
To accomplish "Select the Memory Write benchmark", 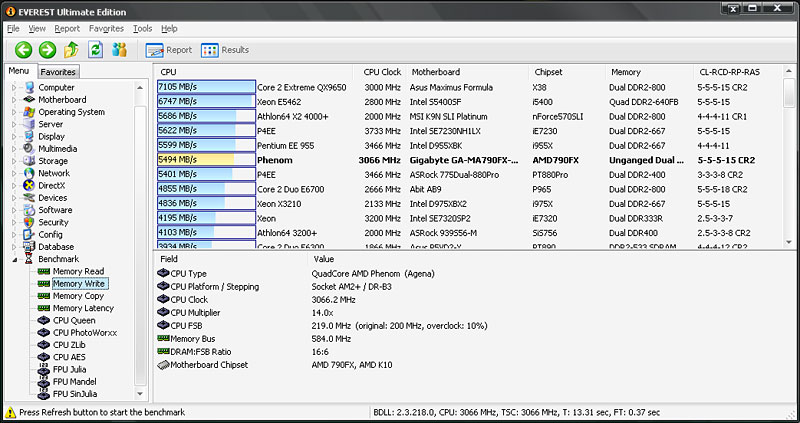I will tap(79, 283).
